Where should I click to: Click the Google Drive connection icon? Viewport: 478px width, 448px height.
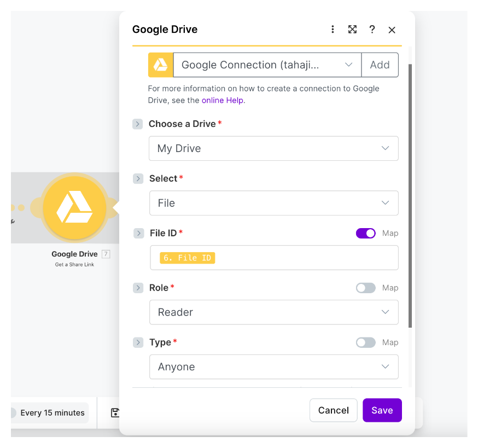coord(160,65)
